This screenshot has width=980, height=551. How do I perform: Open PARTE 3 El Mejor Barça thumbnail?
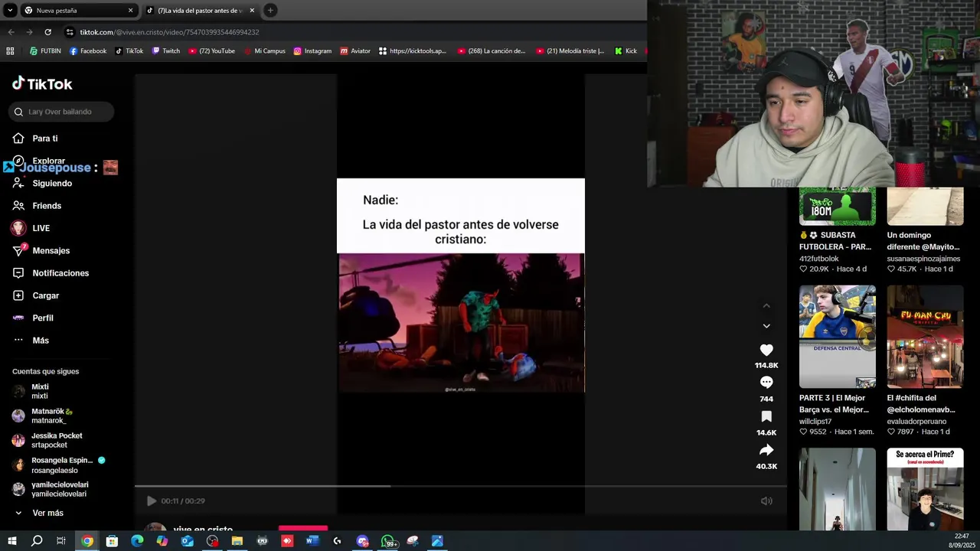[x=838, y=337]
